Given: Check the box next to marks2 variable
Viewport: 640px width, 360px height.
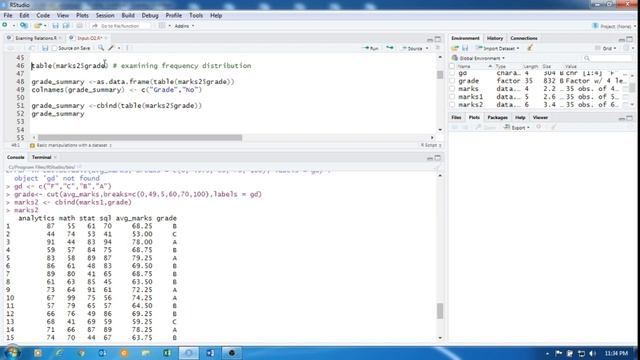Looking at the screenshot, I should click(452, 104).
